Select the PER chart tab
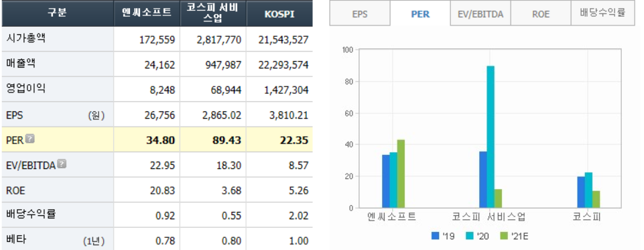The height and width of the screenshot is (250, 644). (420, 13)
